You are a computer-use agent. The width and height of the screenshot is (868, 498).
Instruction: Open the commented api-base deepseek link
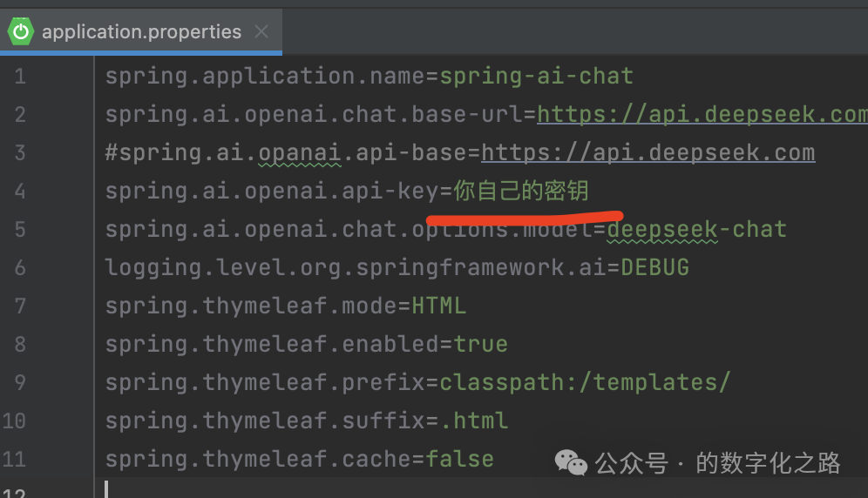click(x=648, y=152)
